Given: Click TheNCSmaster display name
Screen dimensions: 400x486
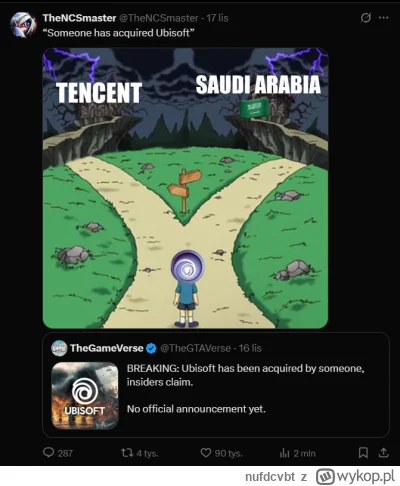Looking at the screenshot, I should pyautogui.click(x=79, y=18).
